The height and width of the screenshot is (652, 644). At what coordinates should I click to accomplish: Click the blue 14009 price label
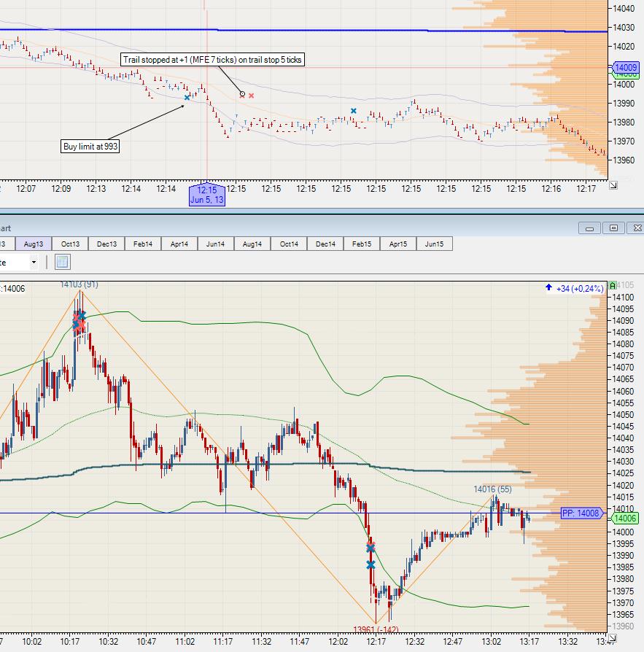[625, 67]
